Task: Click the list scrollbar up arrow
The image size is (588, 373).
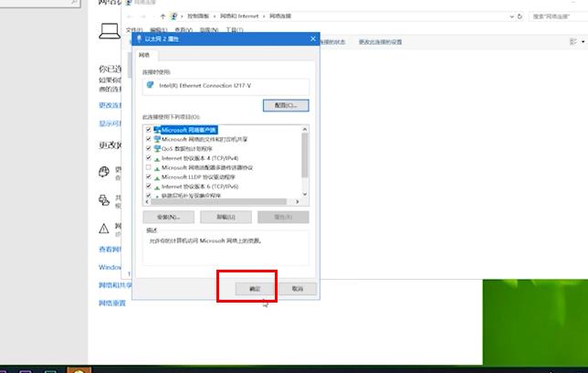Action: (305, 129)
